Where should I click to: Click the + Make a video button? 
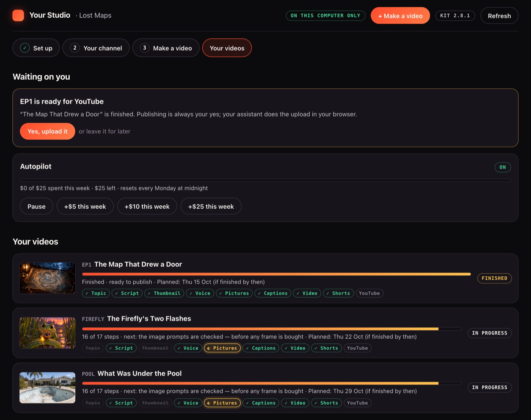[x=400, y=16]
